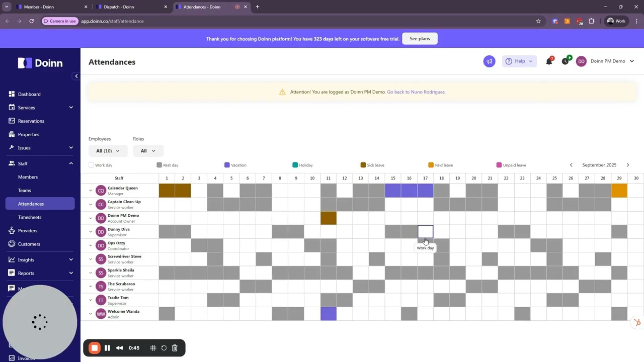Open the Help dropdown
The image size is (644, 362).
[519, 61]
